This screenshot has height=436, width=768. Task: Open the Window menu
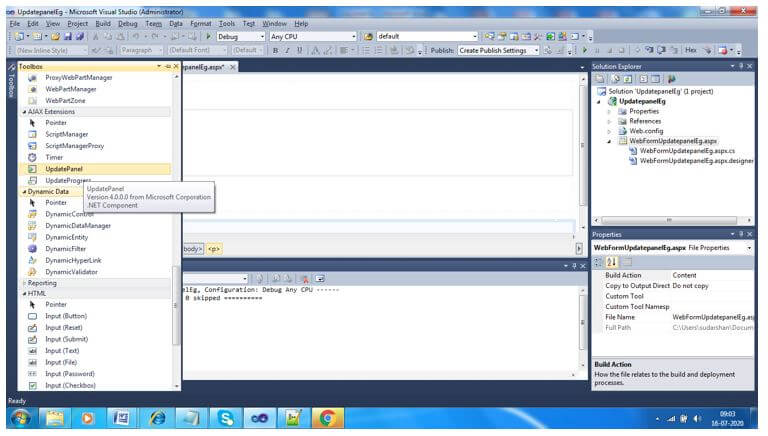coord(274,24)
